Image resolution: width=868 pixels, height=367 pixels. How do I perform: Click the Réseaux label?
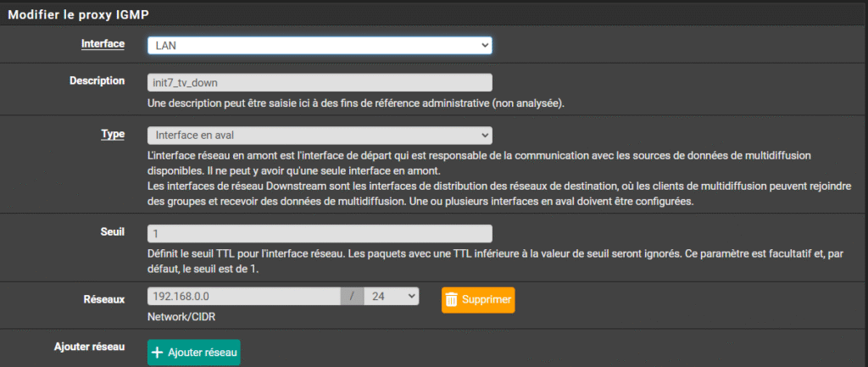(103, 298)
